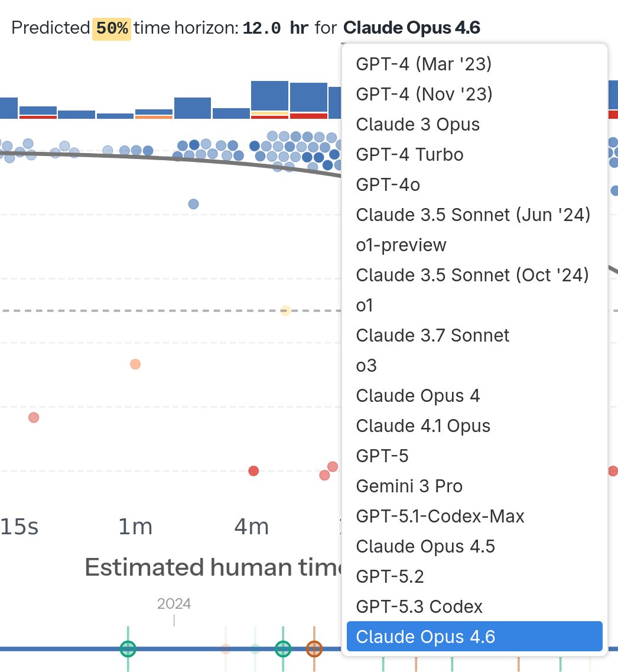Image resolution: width=618 pixels, height=672 pixels.
Task: Toggle the 50% time horizon badge
Action: (112, 29)
